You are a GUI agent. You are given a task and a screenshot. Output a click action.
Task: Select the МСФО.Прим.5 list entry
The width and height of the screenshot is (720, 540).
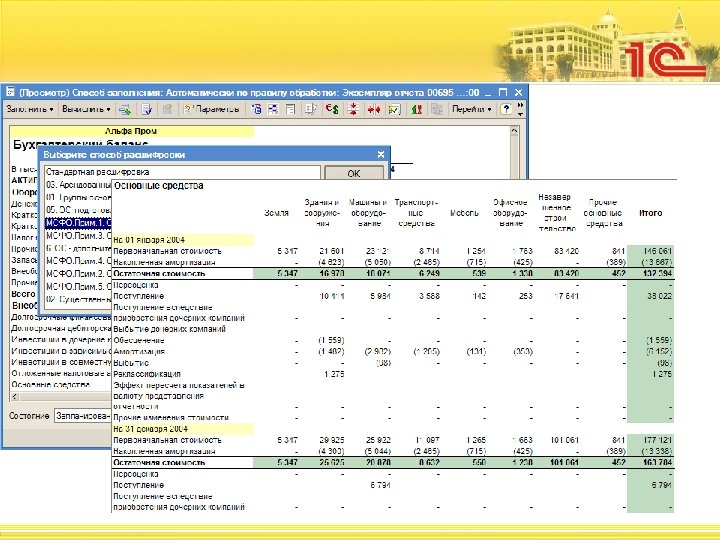78,287
